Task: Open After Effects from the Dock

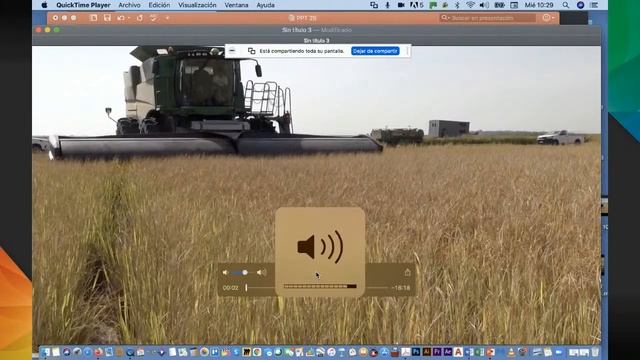Action: (448, 352)
